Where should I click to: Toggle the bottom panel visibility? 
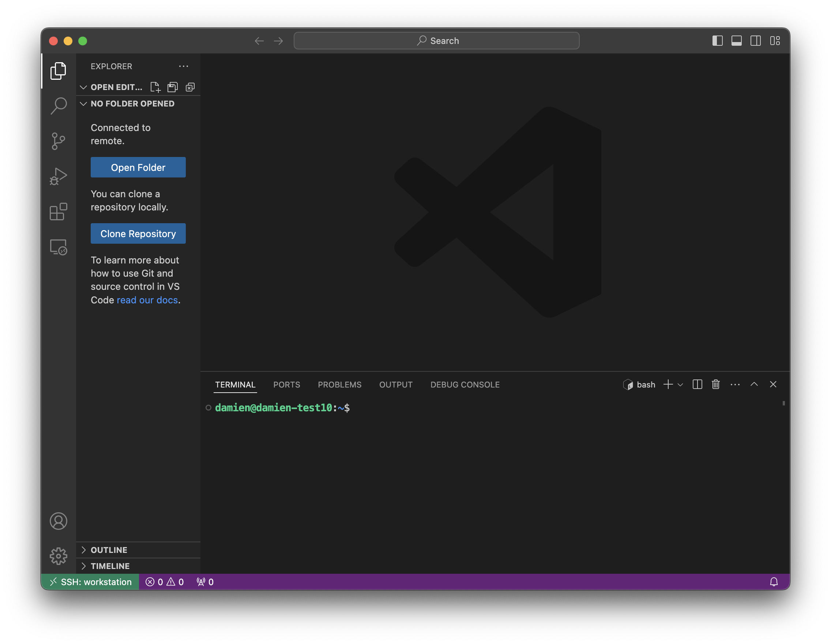pyautogui.click(x=736, y=41)
